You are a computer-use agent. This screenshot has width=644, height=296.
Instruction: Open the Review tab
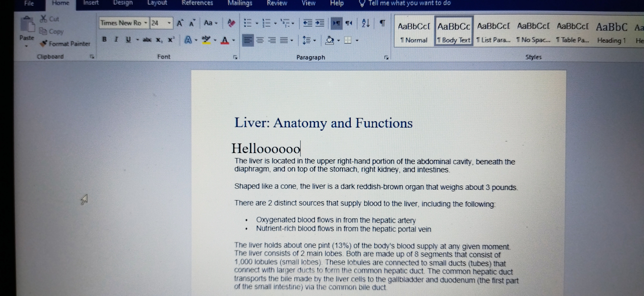pyautogui.click(x=277, y=3)
